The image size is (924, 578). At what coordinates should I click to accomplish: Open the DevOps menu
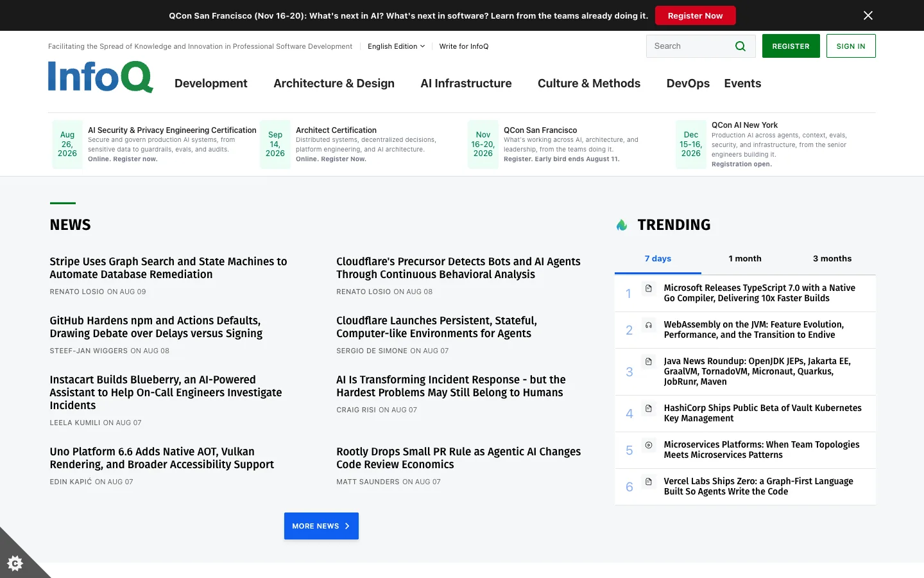(x=688, y=83)
